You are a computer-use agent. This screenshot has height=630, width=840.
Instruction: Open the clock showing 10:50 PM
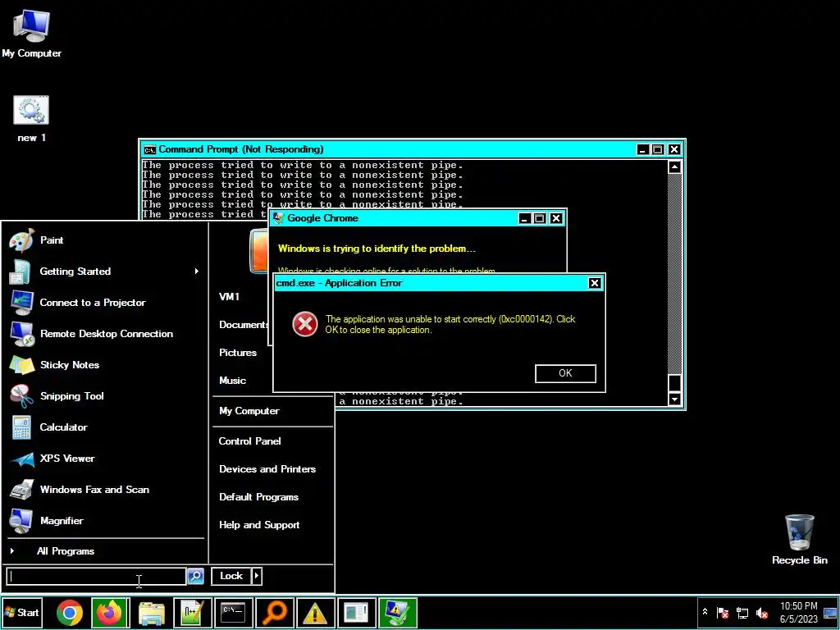[x=798, y=612]
